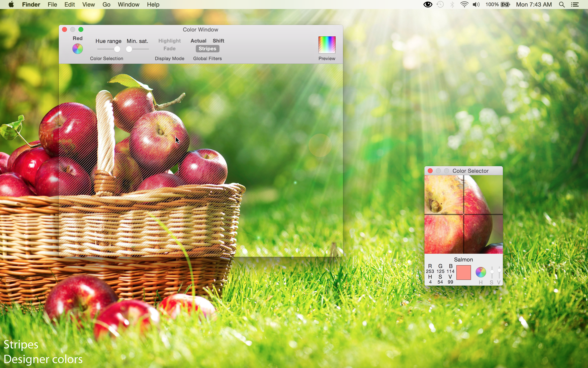Close the Color Window
This screenshot has height=368, width=588.
(x=64, y=29)
